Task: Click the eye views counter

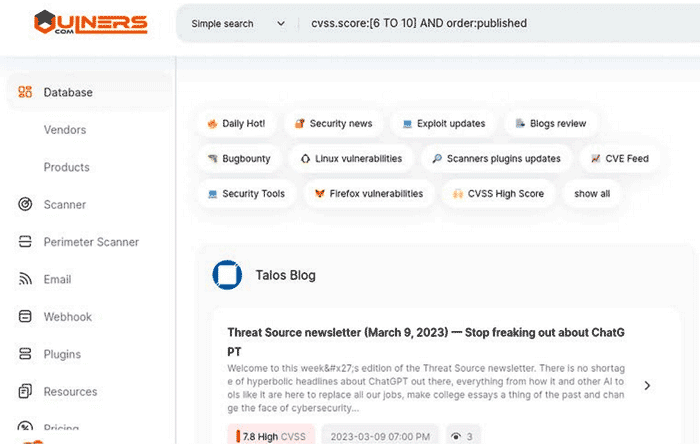Action: pos(462,436)
